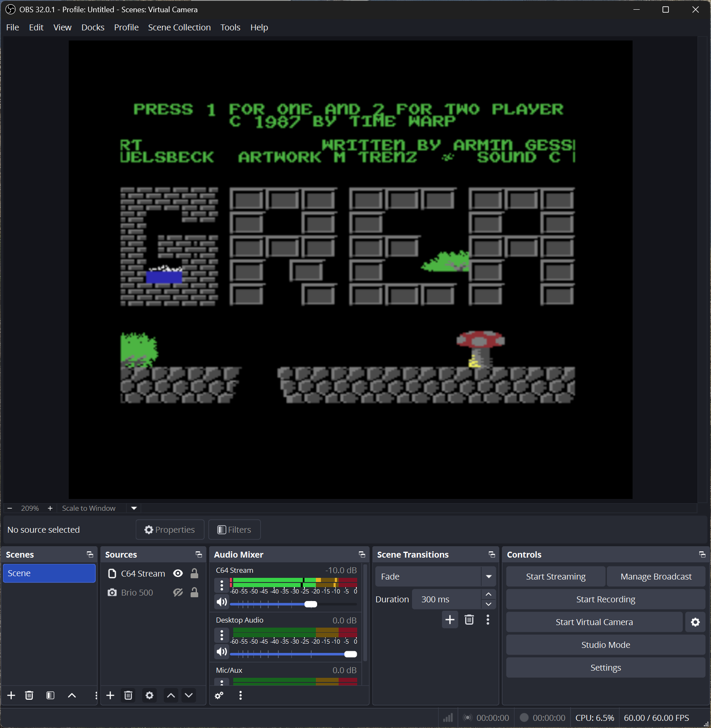Open the Tools menu
The width and height of the screenshot is (711, 728).
click(230, 27)
